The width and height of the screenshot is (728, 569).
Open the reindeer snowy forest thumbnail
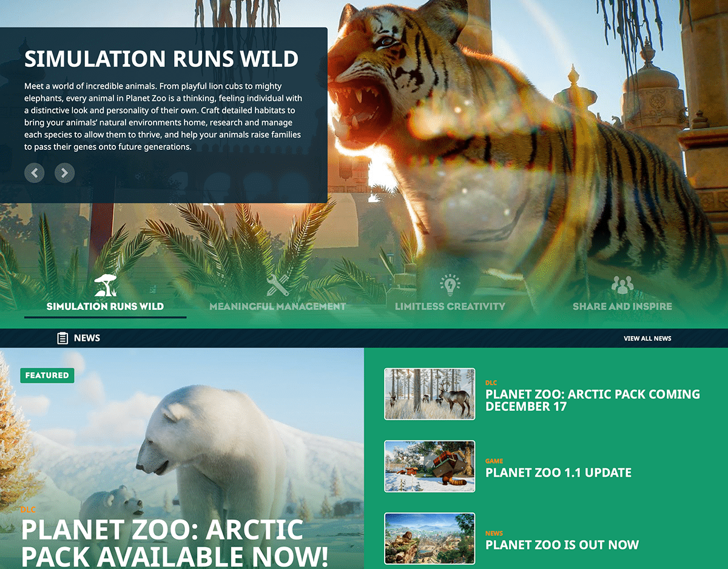tap(430, 394)
